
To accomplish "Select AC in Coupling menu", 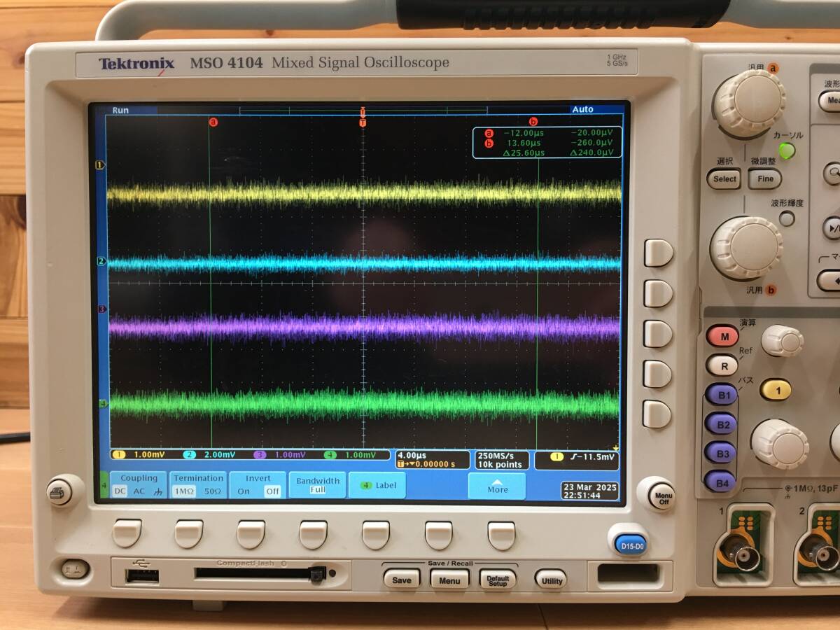I will (139, 491).
